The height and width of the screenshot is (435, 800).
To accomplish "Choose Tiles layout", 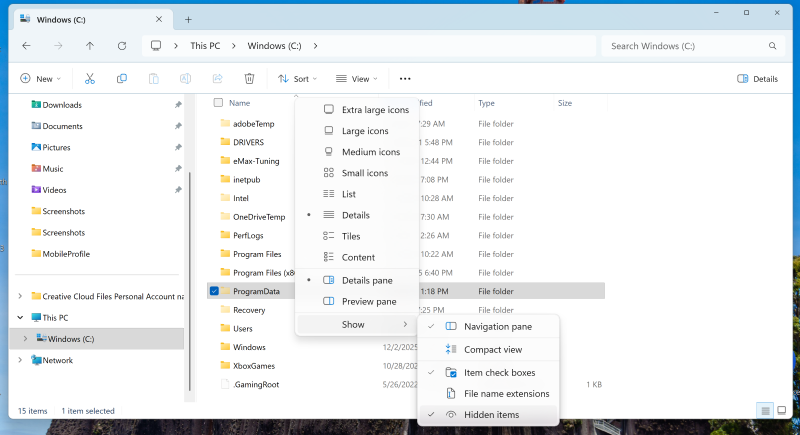I will coord(357,236).
